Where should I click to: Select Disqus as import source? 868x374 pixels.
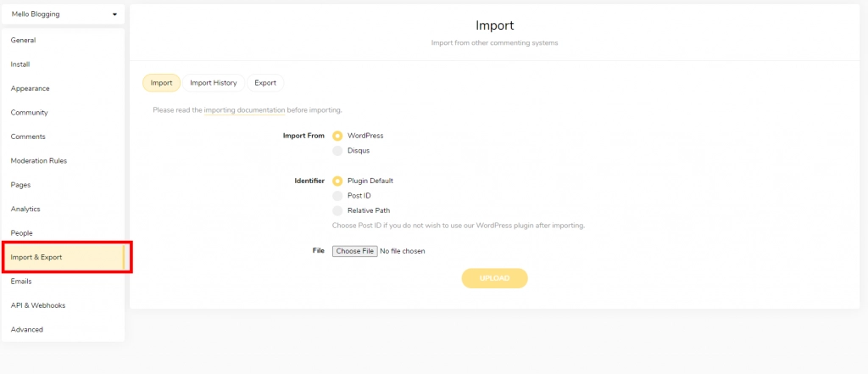click(337, 151)
